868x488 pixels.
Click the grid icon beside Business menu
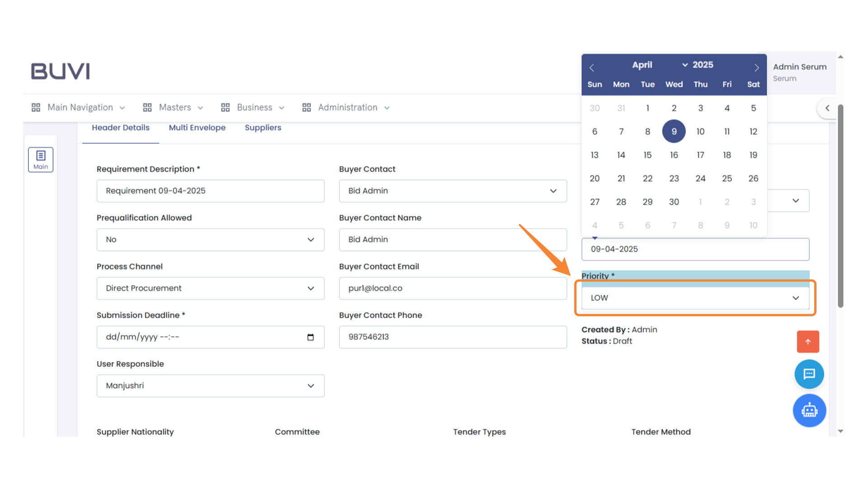225,107
